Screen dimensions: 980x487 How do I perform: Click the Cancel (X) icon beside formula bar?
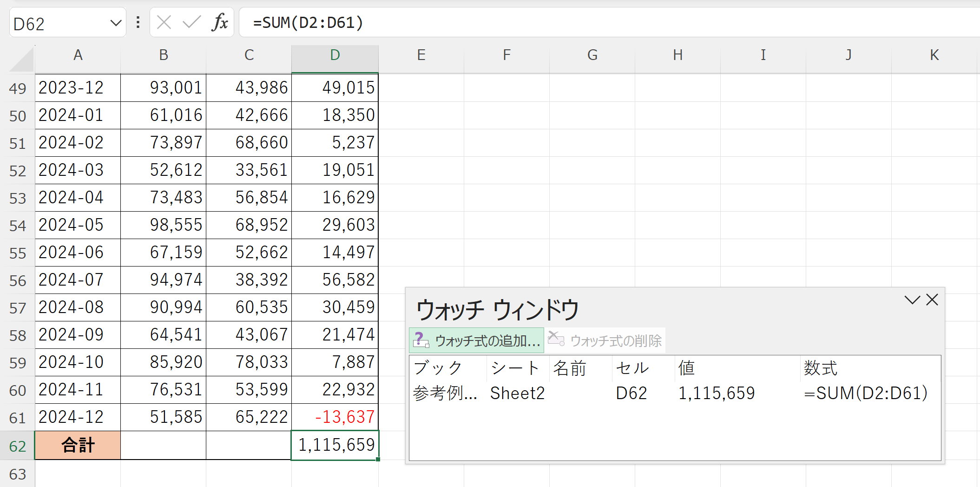[164, 22]
